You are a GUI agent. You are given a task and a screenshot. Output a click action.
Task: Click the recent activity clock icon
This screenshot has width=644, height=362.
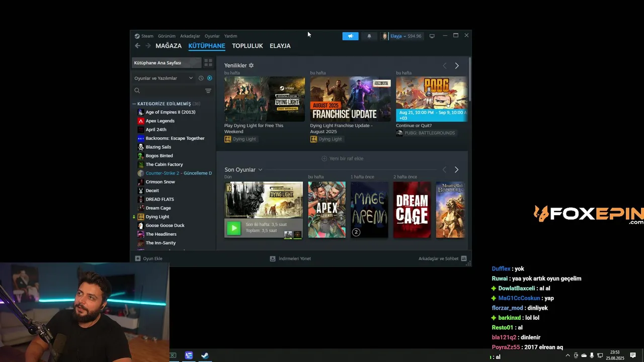[x=201, y=78]
